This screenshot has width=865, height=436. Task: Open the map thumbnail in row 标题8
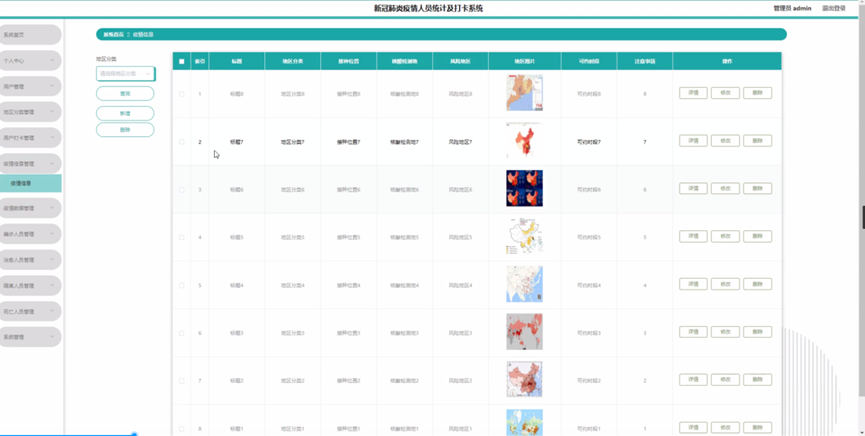[x=524, y=93]
